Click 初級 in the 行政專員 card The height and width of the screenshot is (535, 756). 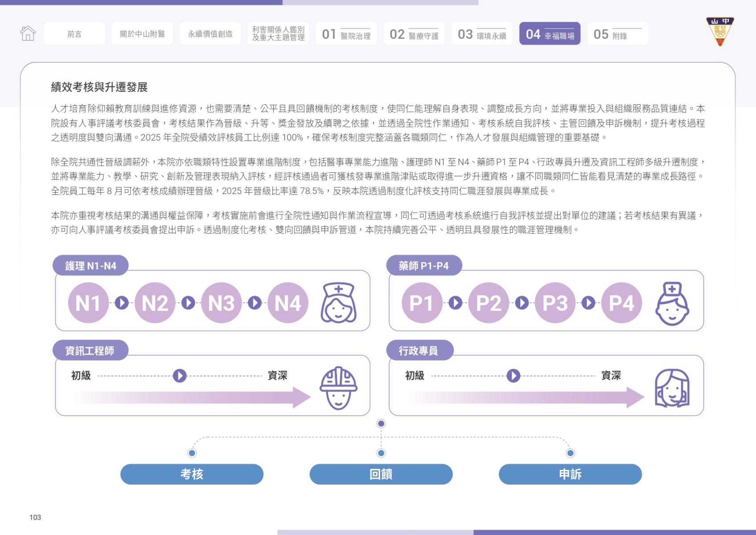[x=415, y=375]
